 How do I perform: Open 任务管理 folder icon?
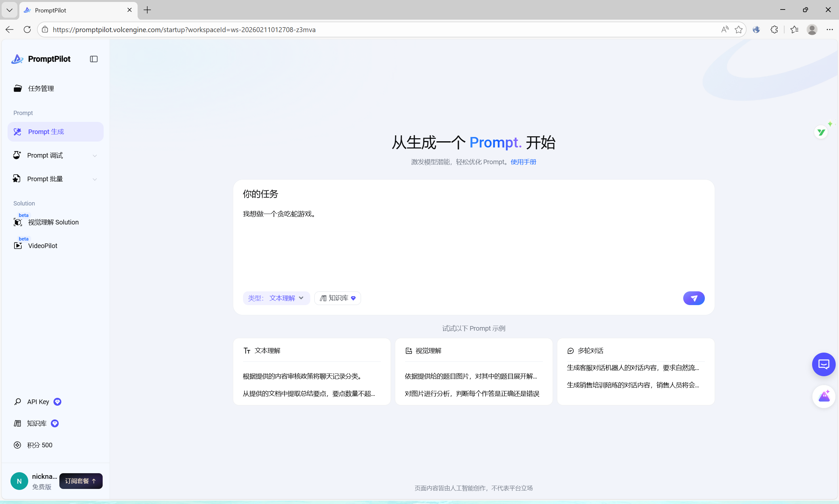coord(18,88)
